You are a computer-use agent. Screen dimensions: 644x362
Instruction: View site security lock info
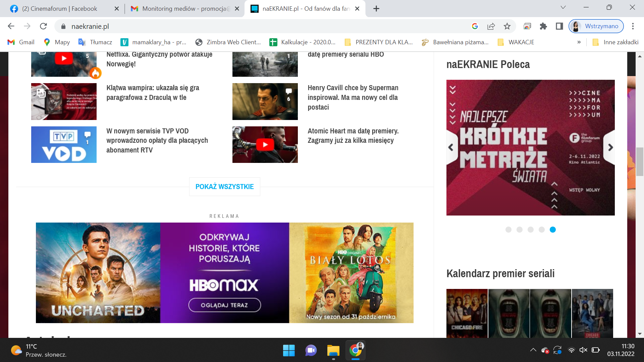63,26
